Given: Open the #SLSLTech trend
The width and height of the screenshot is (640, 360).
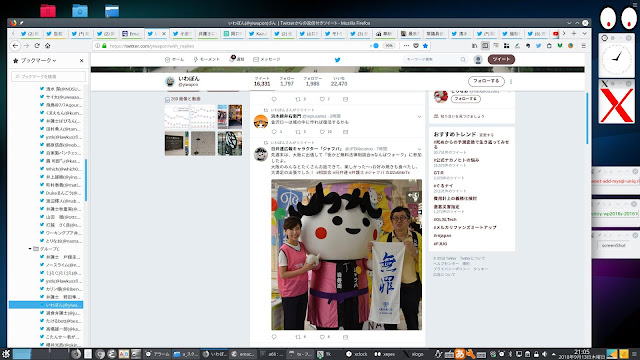Looking at the screenshot, I should (445, 220).
